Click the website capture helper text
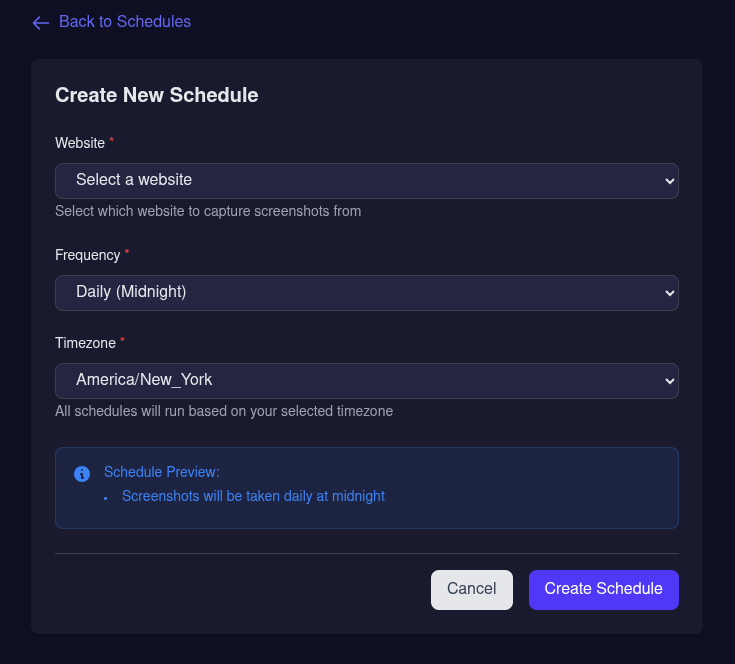 coord(208,211)
